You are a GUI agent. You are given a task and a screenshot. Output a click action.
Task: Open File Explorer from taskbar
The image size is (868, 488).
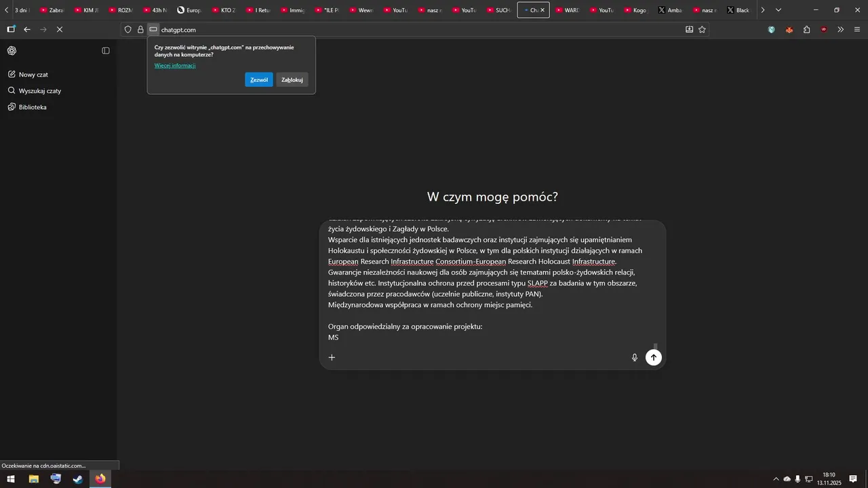33,479
